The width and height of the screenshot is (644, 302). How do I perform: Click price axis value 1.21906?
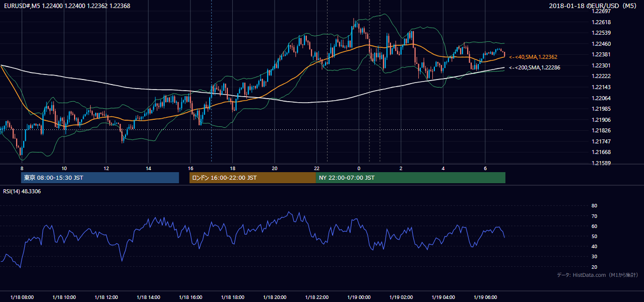point(602,120)
